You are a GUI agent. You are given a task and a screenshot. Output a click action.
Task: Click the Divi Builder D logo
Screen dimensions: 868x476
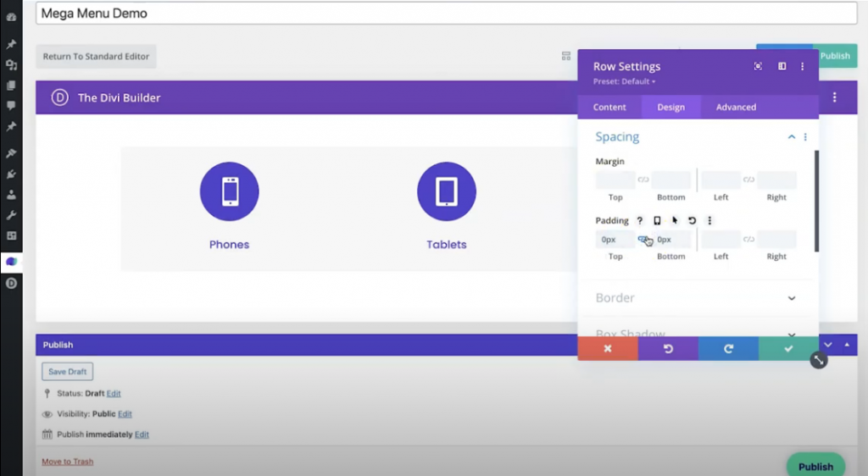click(60, 98)
